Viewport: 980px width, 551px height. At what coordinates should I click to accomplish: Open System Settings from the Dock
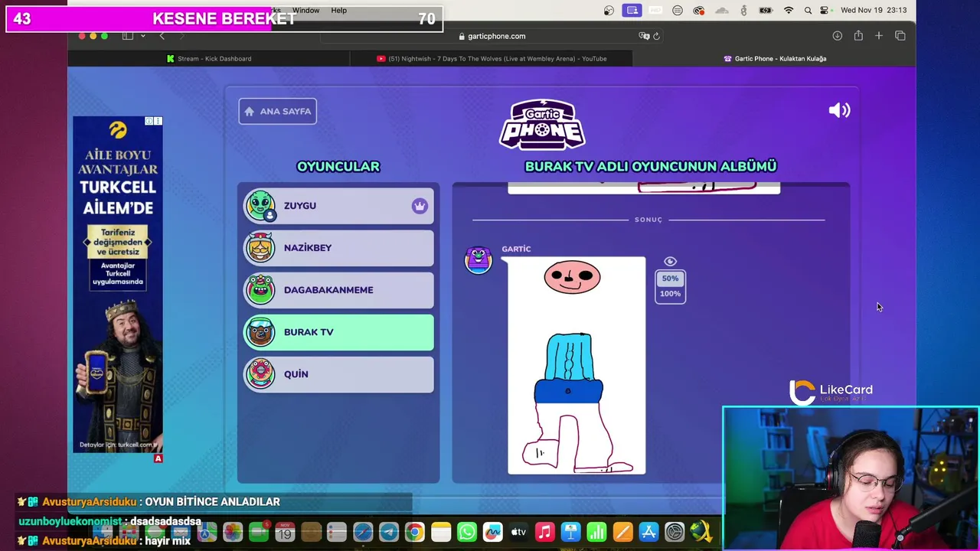(x=675, y=532)
